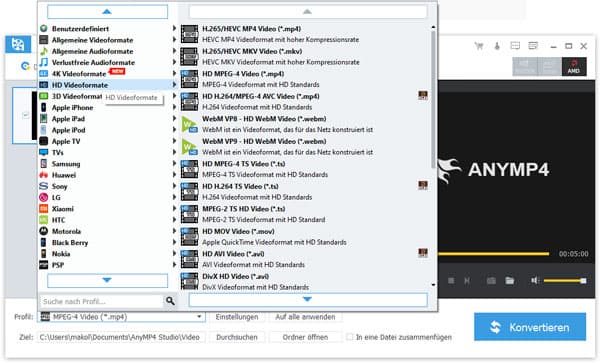Enable In eine Datei zusammenfügen checkbox

tap(349, 337)
